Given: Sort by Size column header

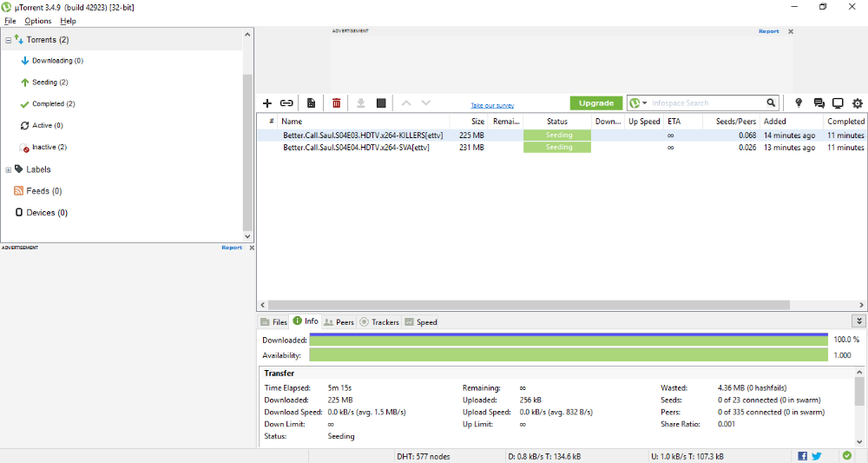Looking at the screenshot, I should [469, 122].
